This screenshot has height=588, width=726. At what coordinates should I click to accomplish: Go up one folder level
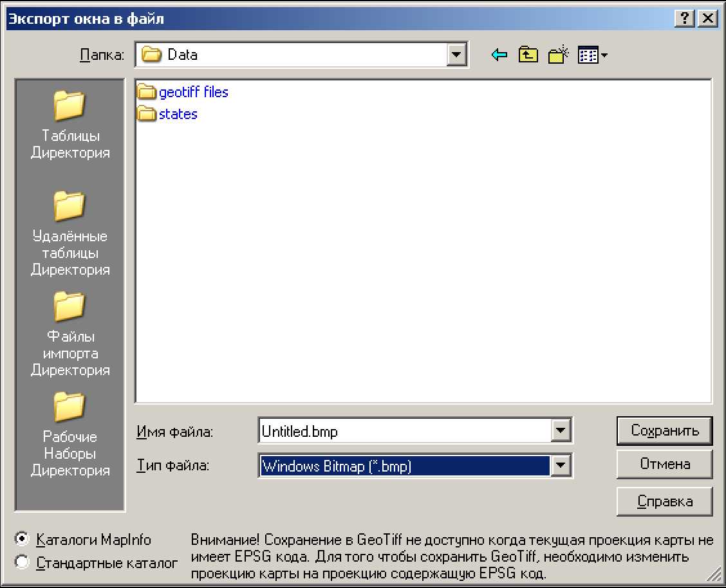[x=528, y=55]
